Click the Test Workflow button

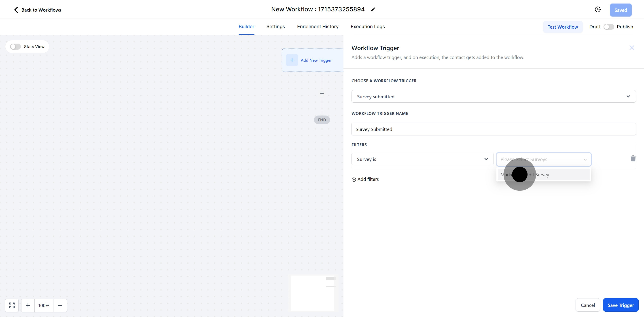pos(563,27)
